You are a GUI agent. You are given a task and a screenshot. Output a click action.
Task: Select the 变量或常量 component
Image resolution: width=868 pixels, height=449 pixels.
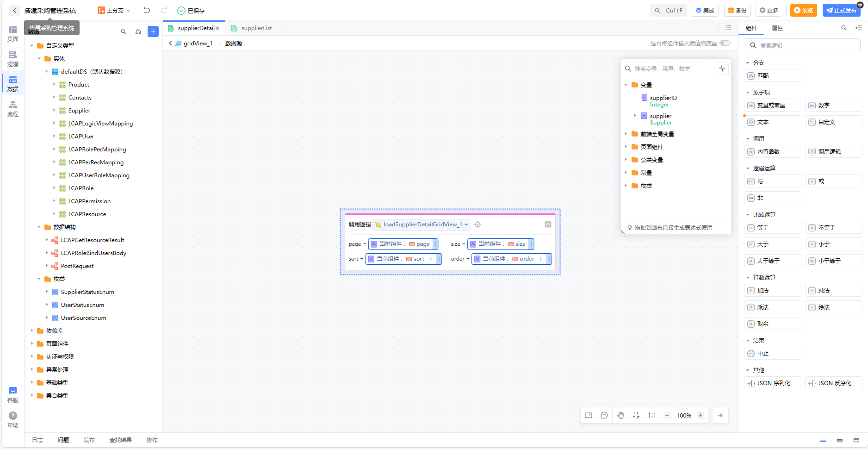tap(773, 105)
